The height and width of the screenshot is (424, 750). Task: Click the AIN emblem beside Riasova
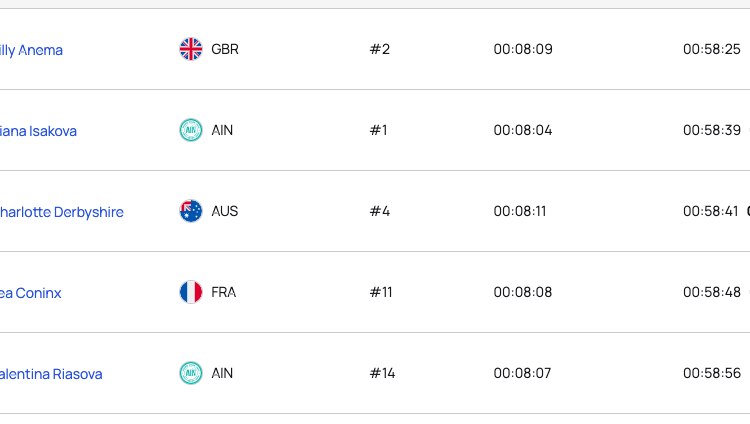[x=191, y=373]
